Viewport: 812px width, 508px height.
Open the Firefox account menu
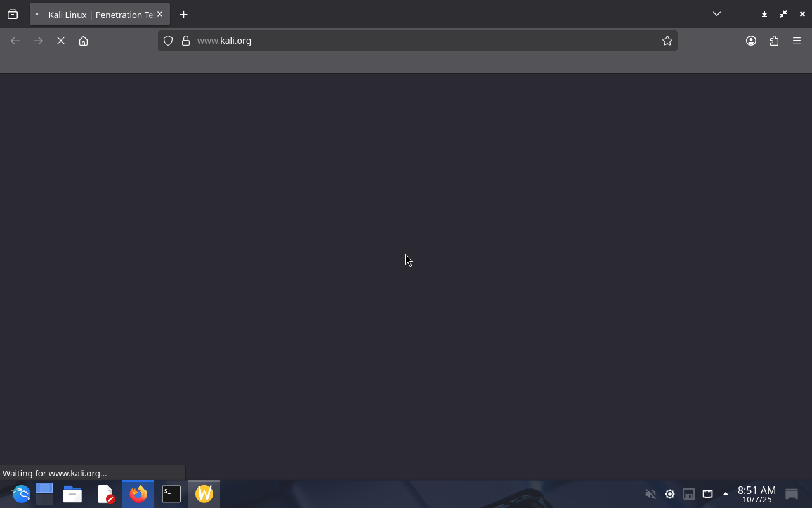pos(751,41)
